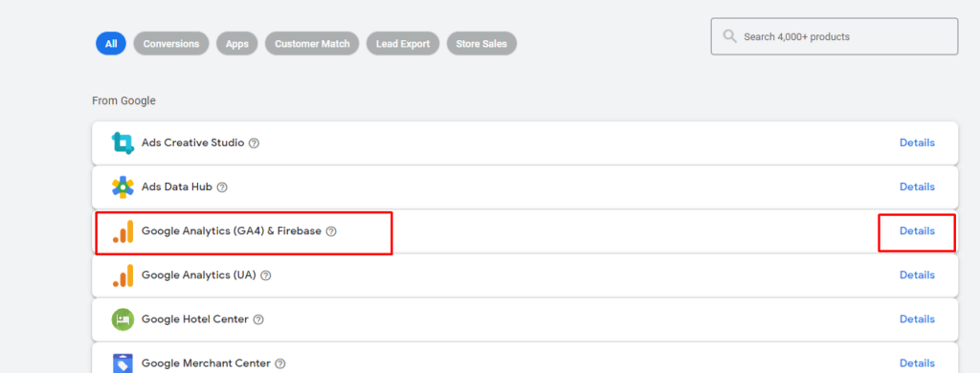Viewport: 980px width, 373px height.
Task: Open help icon next to GA4 & Firebase
Action: pyautogui.click(x=331, y=231)
